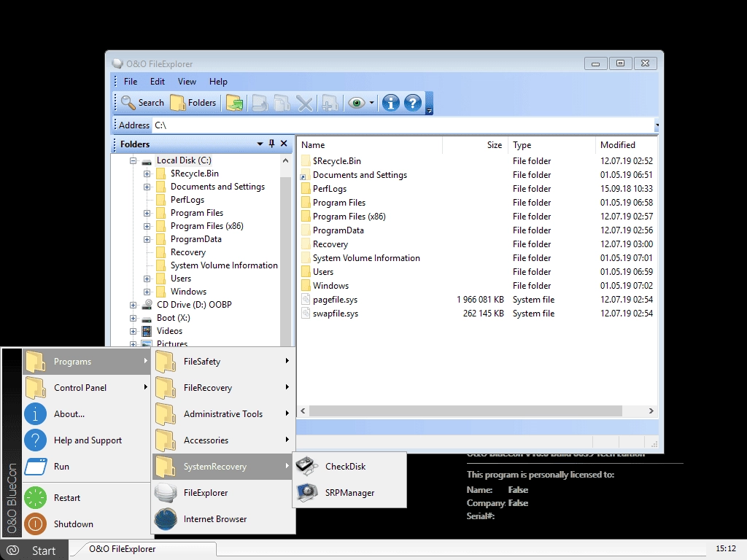Open the Address bar dropdown arrow
The image size is (747, 560).
[657, 125]
